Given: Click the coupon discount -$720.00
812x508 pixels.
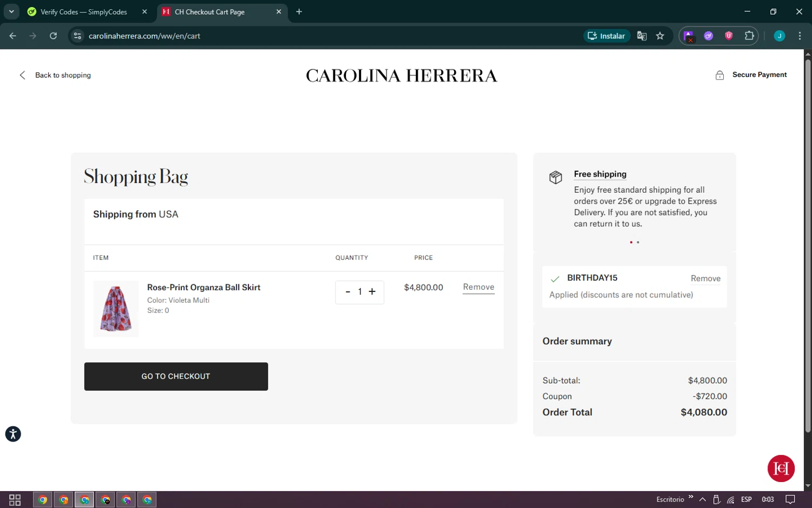Looking at the screenshot, I should 710,396.
